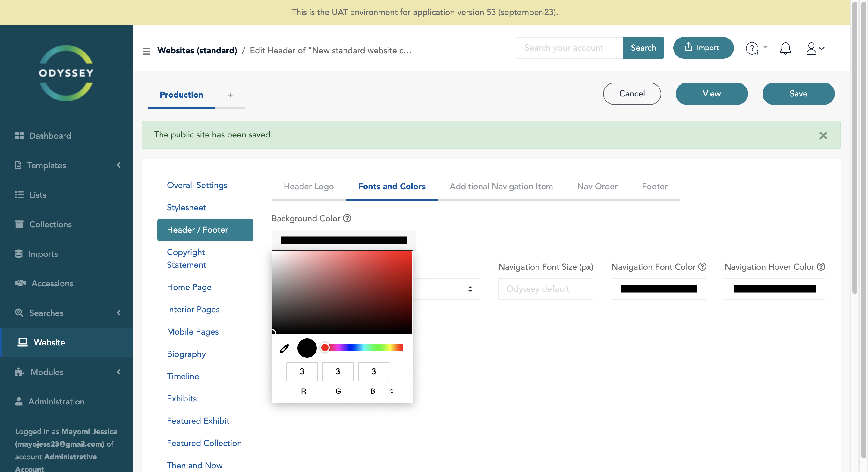868x472 pixels.
Task: Open the notifications bell icon
Action: tap(785, 48)
